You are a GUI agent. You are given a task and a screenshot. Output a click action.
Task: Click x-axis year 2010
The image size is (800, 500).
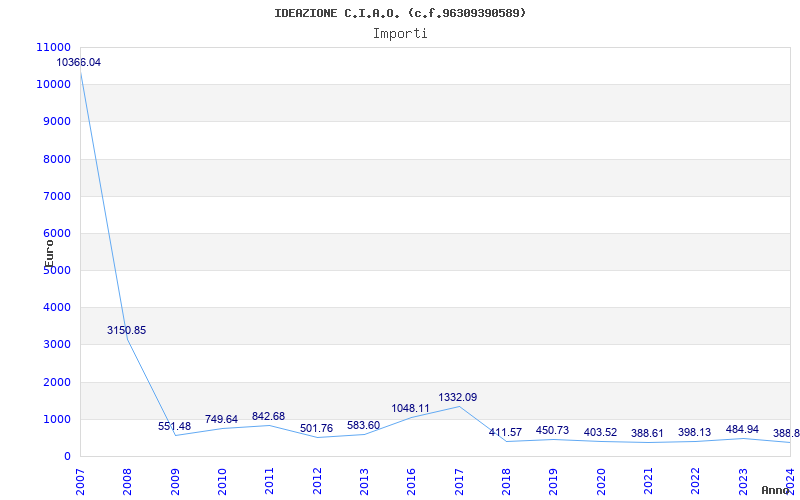[x=222, y=481]
